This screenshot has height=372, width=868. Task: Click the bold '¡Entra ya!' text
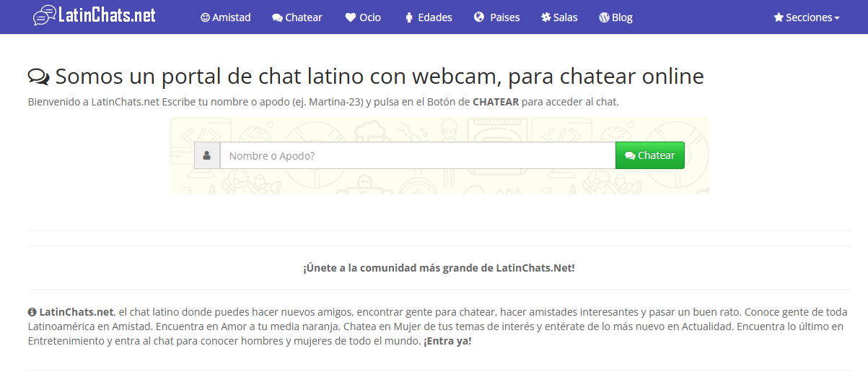[x=447, y=341]
